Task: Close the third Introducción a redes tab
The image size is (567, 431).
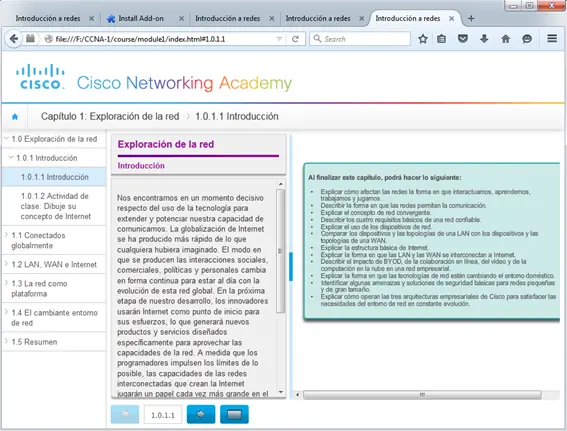Action: pos(272,18)
